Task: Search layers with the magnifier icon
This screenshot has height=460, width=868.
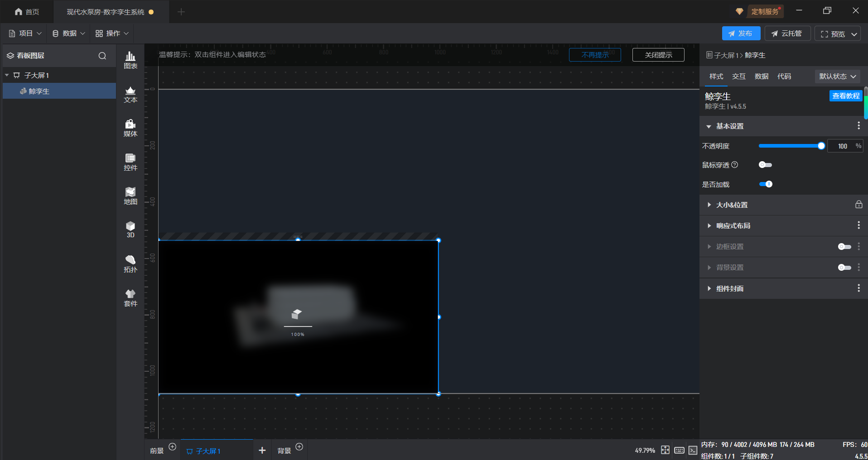Action: (x=102, y=56)
